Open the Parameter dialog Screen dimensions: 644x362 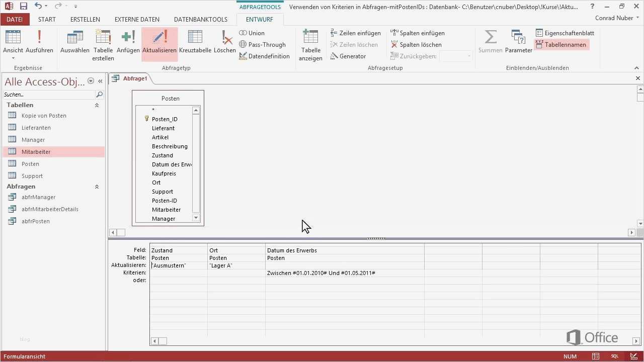tap(519, 42)
